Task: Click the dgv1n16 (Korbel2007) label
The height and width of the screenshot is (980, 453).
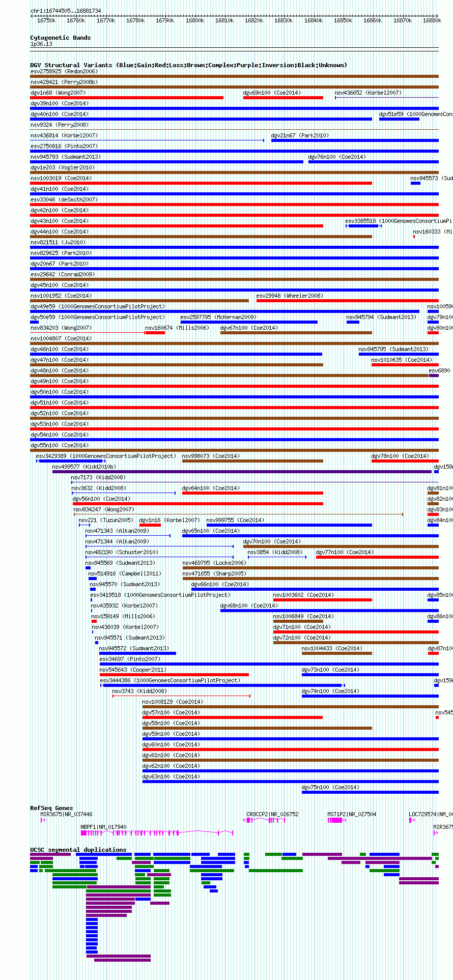Action: [169, 520]
